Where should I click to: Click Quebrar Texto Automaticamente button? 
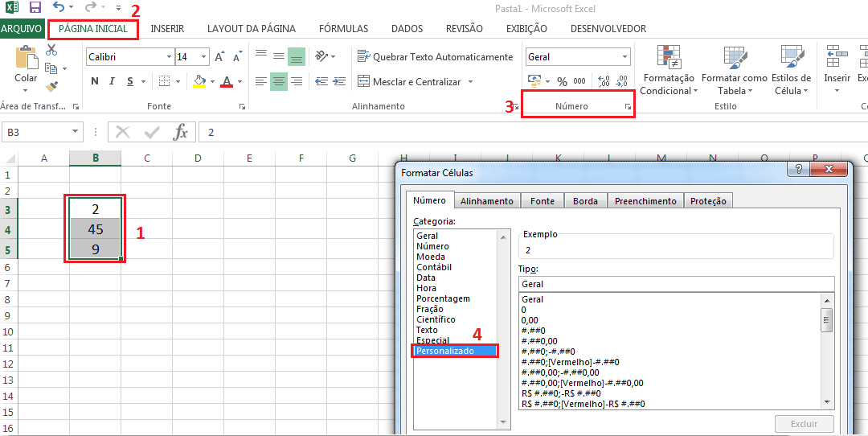click(435, 57)
